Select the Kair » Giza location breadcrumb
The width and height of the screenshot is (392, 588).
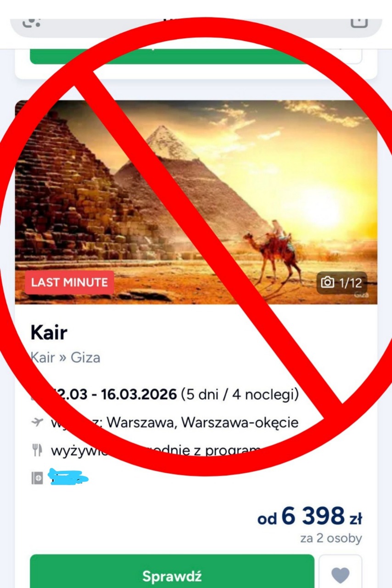click(x=65, y=357)
